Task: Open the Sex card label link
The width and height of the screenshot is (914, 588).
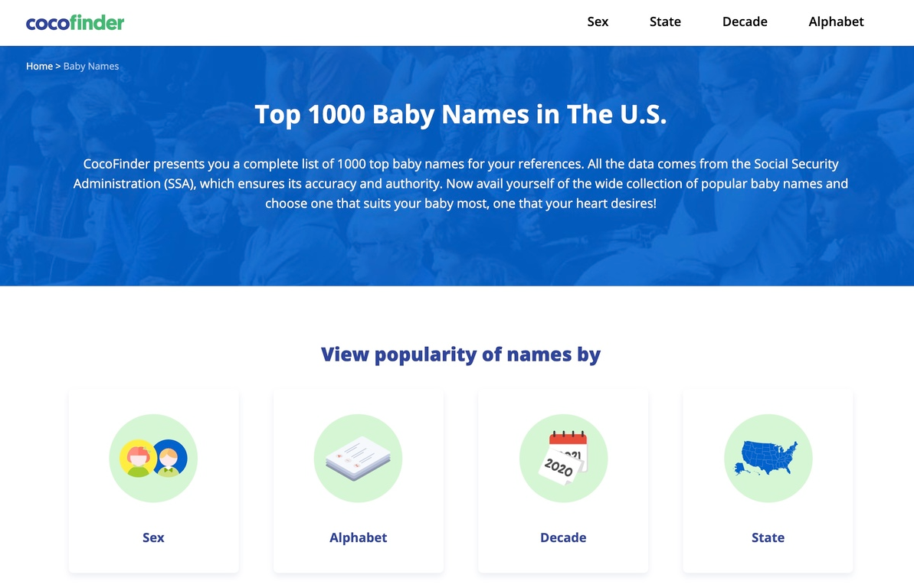Action: click(153, 537)
